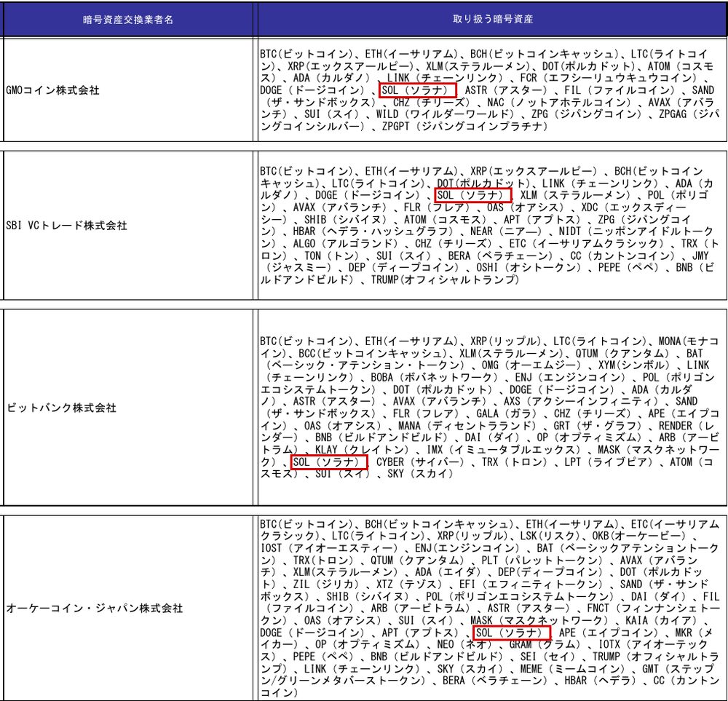Click the 取り扱う暗号資産 column header
728x701 pixels.
coord(493,19)
